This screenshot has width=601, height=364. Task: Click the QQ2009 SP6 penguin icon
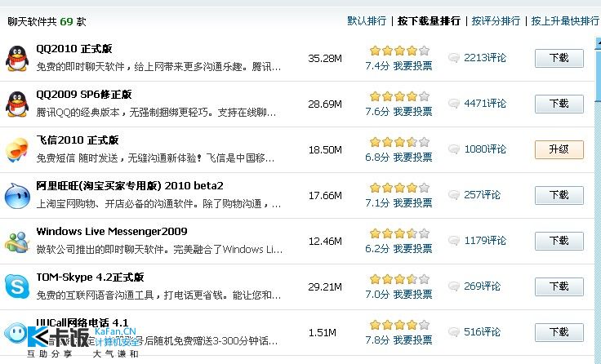17,104
